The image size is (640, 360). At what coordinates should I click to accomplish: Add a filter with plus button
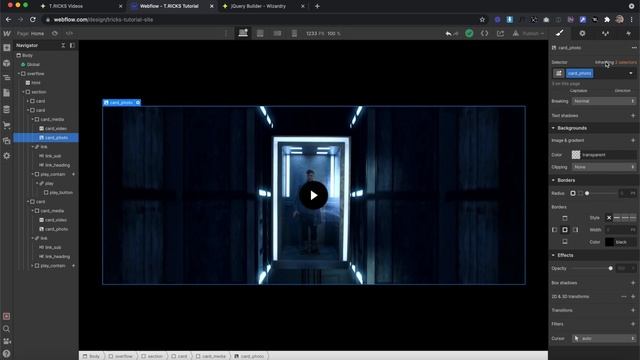click(x=633, y=324)
